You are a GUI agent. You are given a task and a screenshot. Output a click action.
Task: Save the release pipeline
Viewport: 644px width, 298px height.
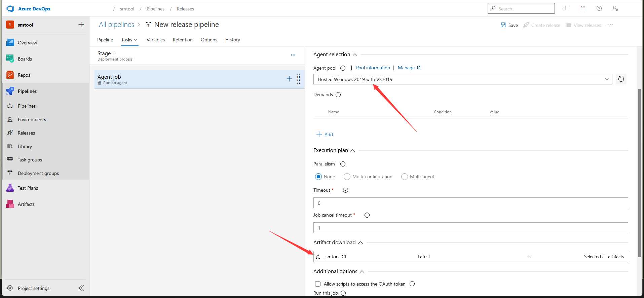[509, 25]
